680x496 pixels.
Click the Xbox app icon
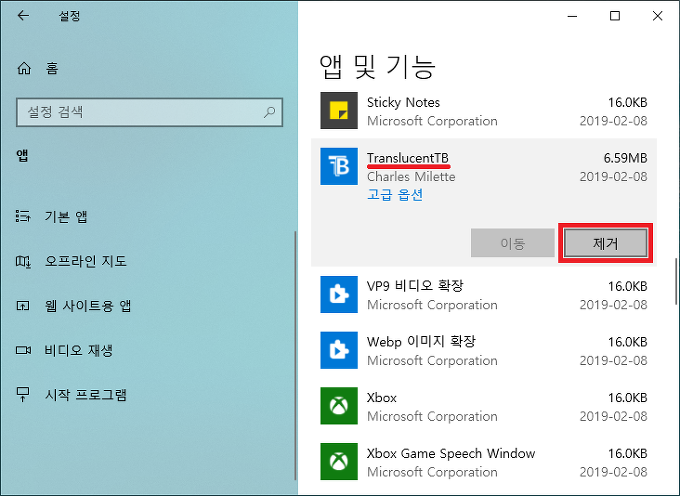click(339, 406)
